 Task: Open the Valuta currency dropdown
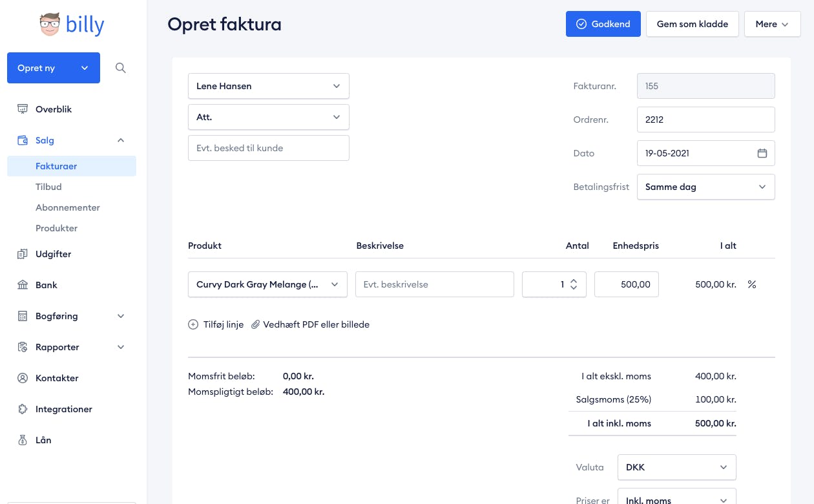click(x=676, y=467)
